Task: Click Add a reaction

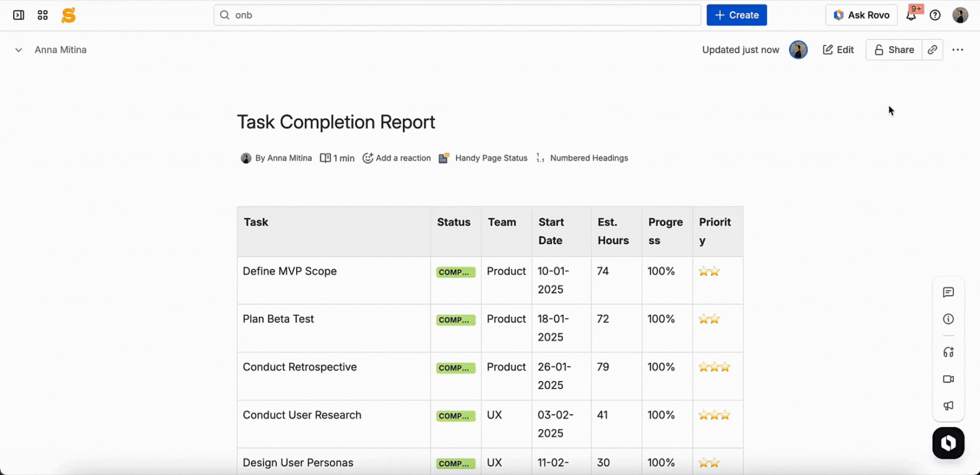Action: pyautogui.click(x=397, y=158)
